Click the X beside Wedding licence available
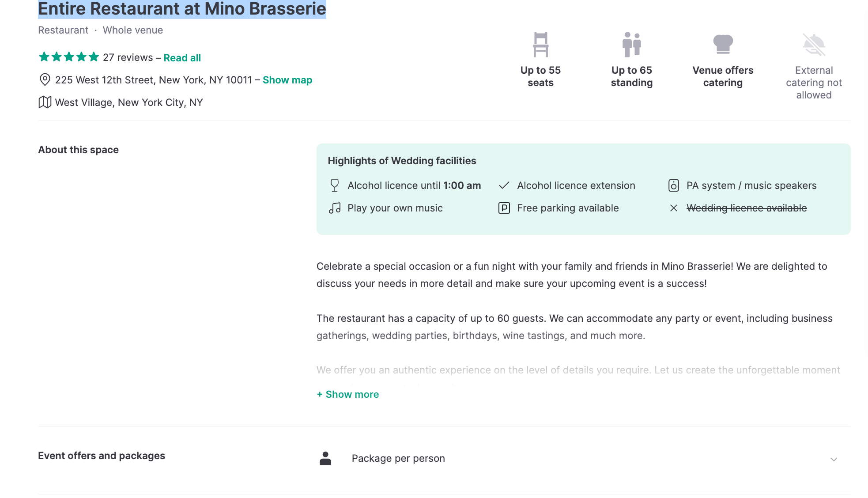This screenshot has height=498, width=868. (673, 208)
